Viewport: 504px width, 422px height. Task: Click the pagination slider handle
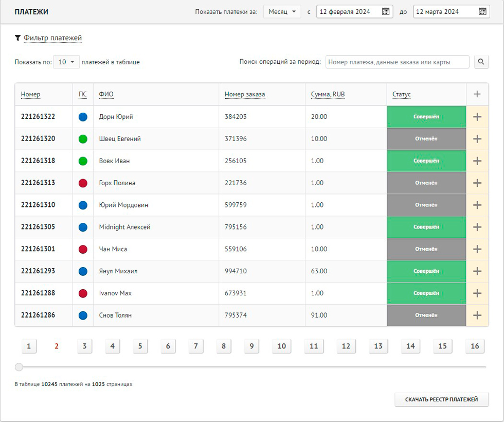tap(19, 367)
